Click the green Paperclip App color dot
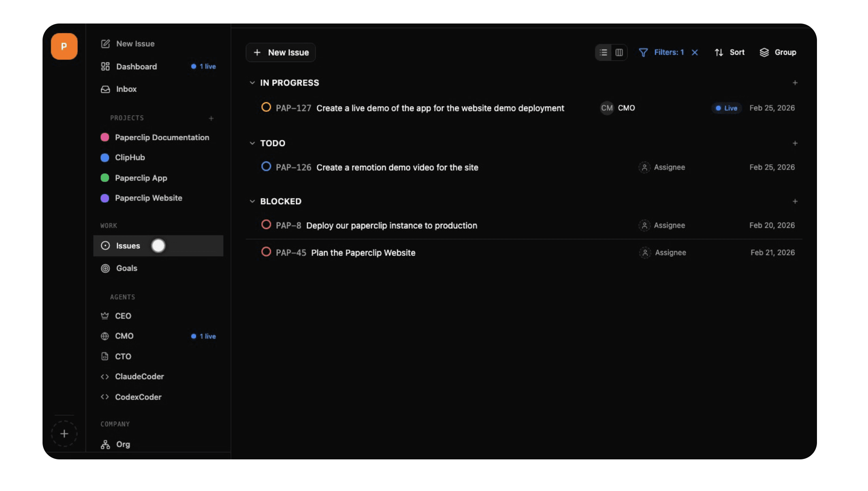The image size is (868, 491). 105,178
